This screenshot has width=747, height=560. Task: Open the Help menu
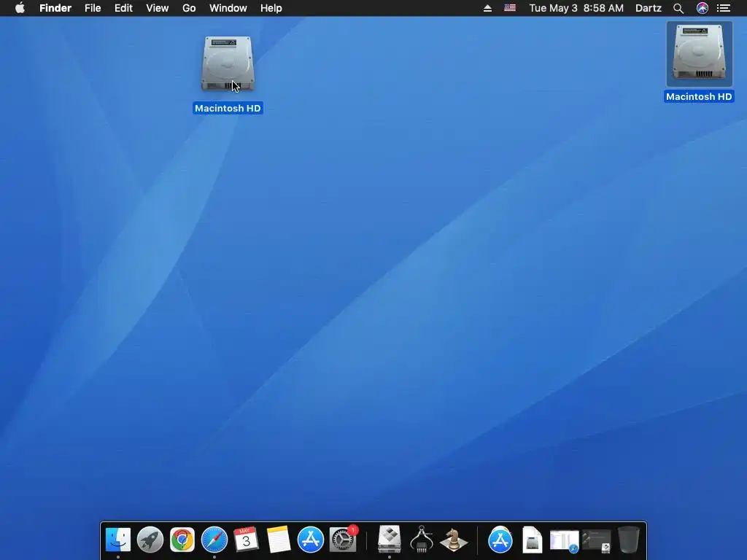pyautogui.click(x=271, y=8)
